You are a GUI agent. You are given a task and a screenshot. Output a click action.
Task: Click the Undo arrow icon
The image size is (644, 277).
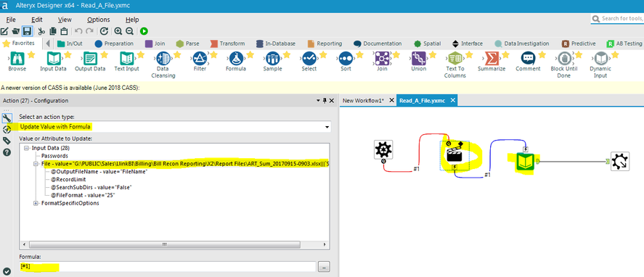[78, 31]
